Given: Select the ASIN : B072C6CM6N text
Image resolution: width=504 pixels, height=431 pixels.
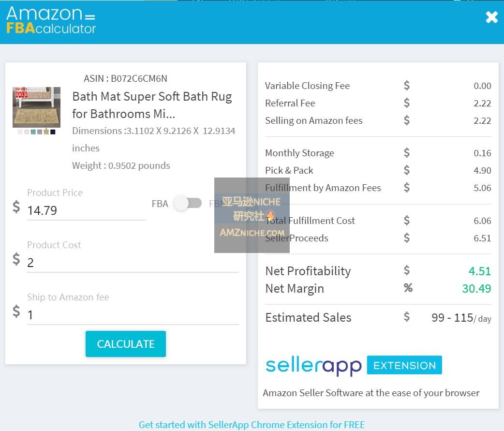Looking at the screenshot, I should tap(125, 78).
